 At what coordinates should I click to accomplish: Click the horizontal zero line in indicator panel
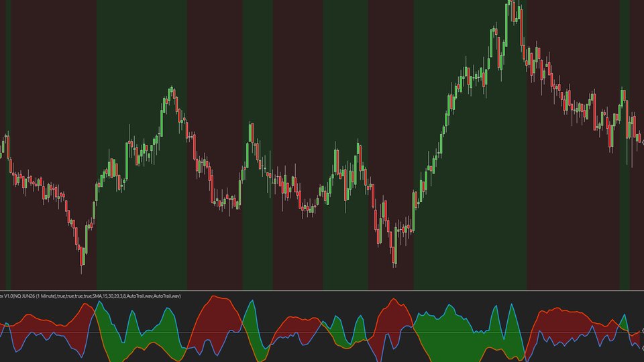coord(322,333)
